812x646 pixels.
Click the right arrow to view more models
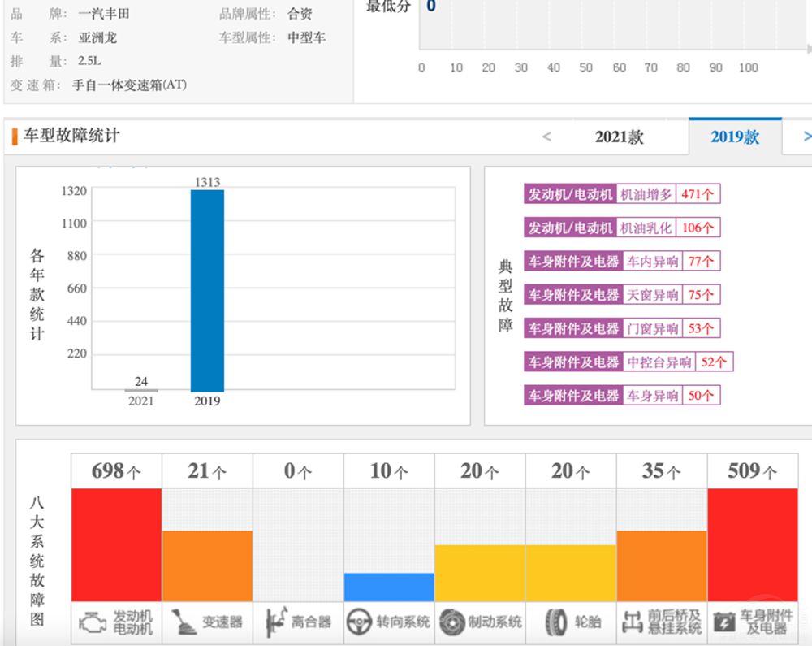[x=805, y=138]
